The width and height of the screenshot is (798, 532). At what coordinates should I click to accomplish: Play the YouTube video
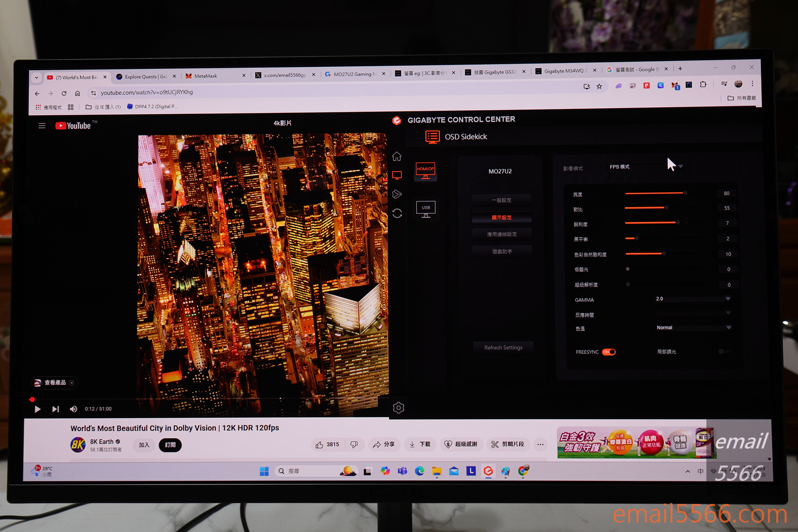click(37, 409)
